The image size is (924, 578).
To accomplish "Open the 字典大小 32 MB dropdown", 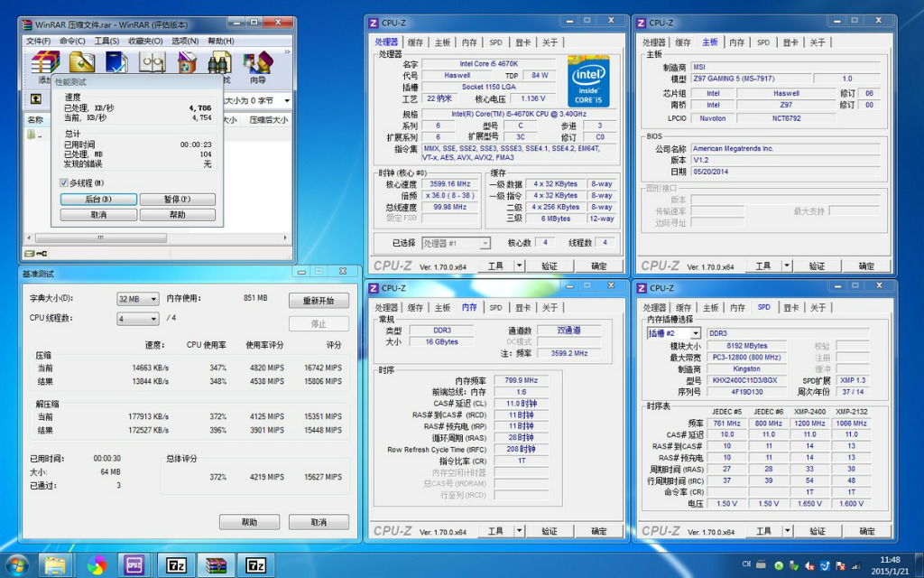I will pyautogui.click(x=138, y=299).
